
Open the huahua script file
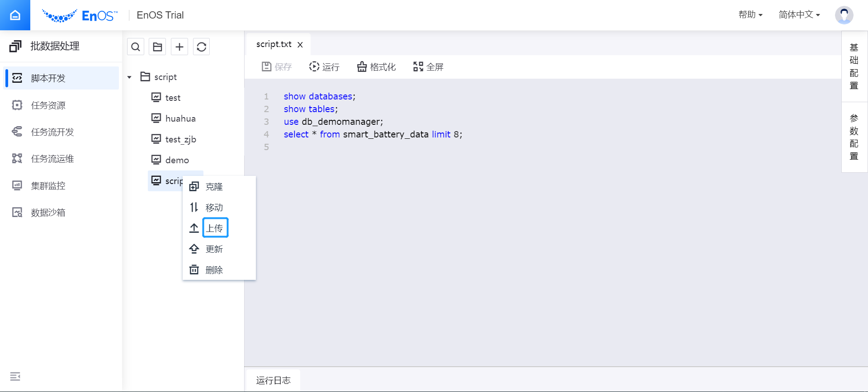pyautogui.click(x=180, y=118)
